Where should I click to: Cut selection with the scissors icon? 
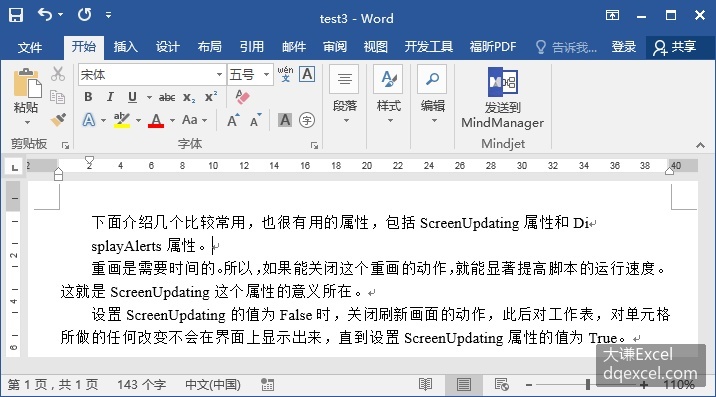58,74
